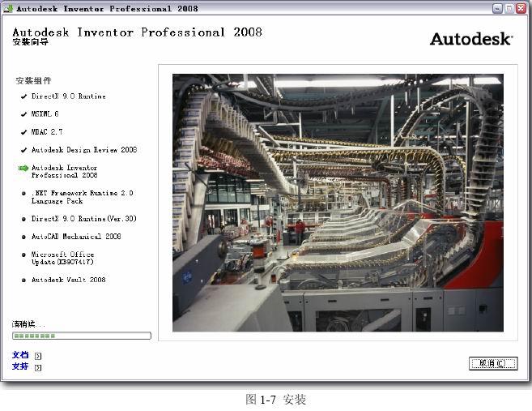Click the bullet beside DirectX 9.0 Runtime(Ver.30)
This screenshot has height=411, width=532.
click(x=23, y=219)
